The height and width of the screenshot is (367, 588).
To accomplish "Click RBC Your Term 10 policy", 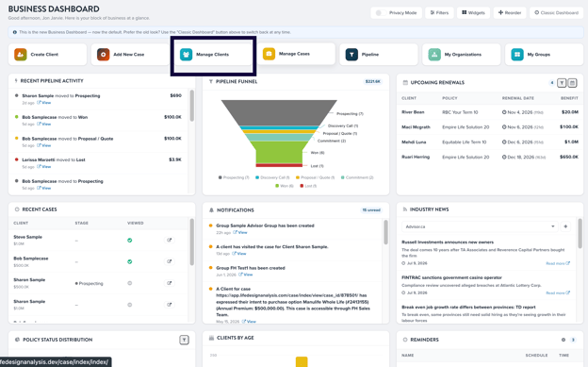I will tap(460, 112).
